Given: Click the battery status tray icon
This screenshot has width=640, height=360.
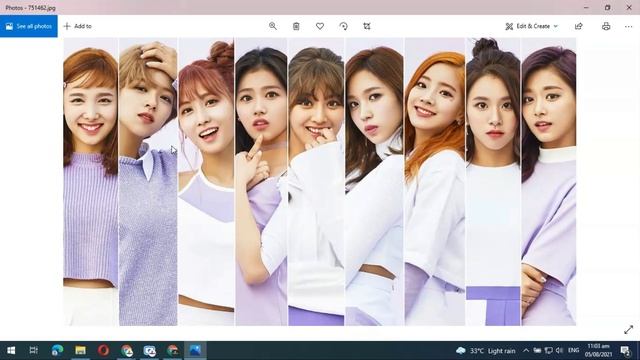Looking at the screenshot, I should point(537,351).
